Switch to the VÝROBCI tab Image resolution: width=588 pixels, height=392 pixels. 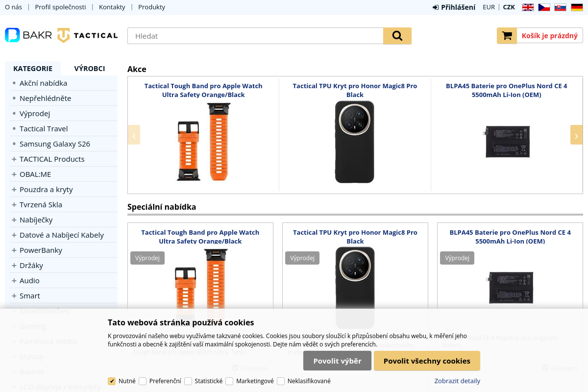(90, 69)
